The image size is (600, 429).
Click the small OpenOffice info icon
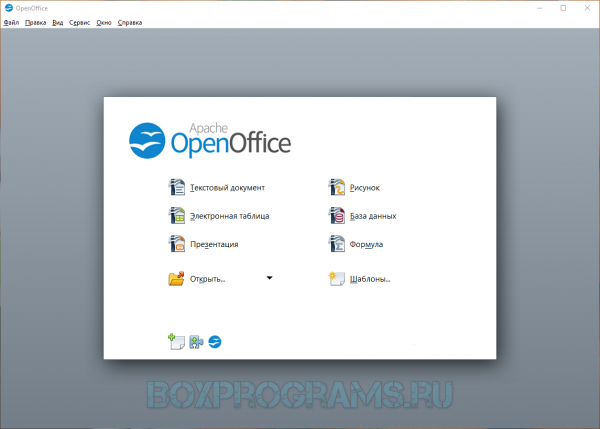(215, 342)
